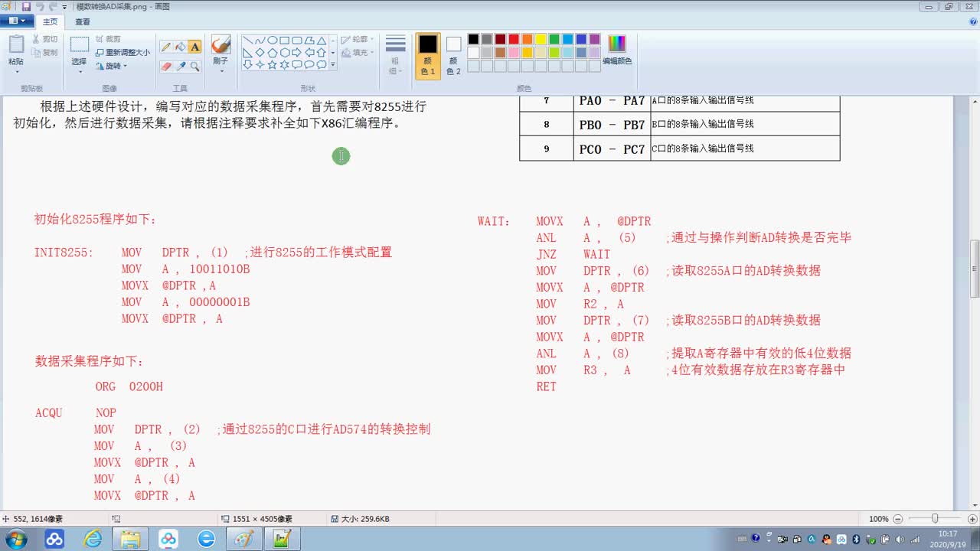This screenshot has width=980, height=551.
Task: Activate the Color 2 (颜色2) background button
Action: point(453,55)
